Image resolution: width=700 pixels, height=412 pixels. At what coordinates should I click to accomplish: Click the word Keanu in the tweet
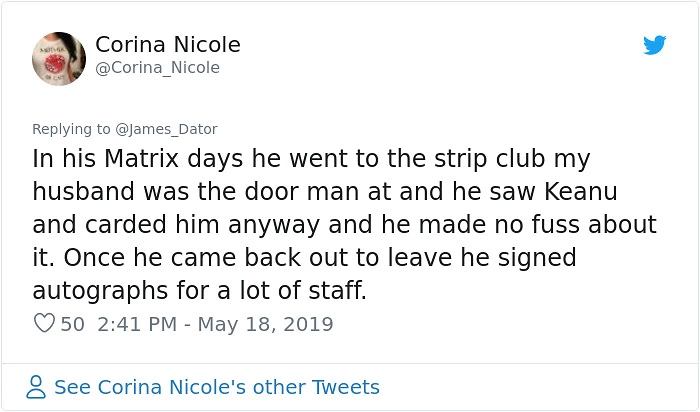pyautogui.click(x=581, y=191)
